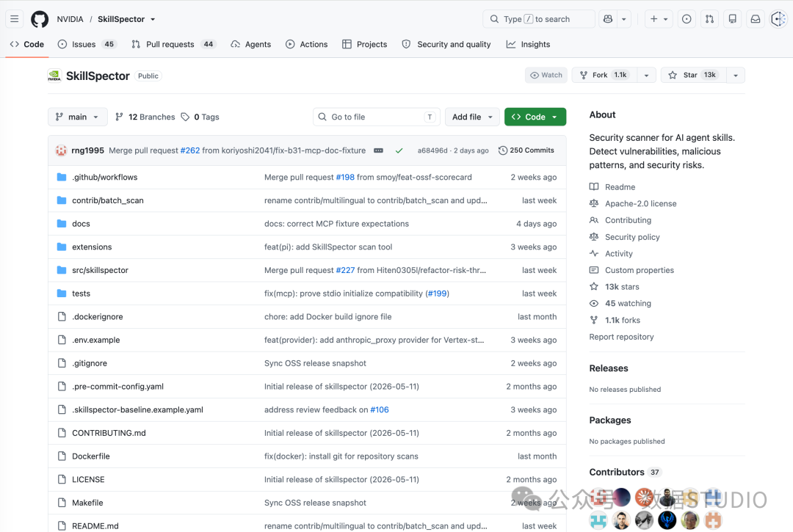This screenshot has width=793, height=532.
Task: View the 250 Commits history
Action: pos(526,150)
